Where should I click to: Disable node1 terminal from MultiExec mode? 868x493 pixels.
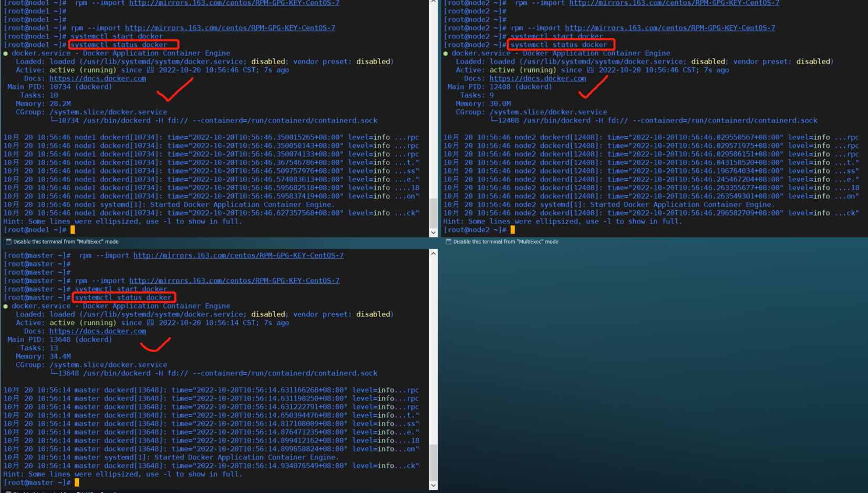click(x=8, y=242)
